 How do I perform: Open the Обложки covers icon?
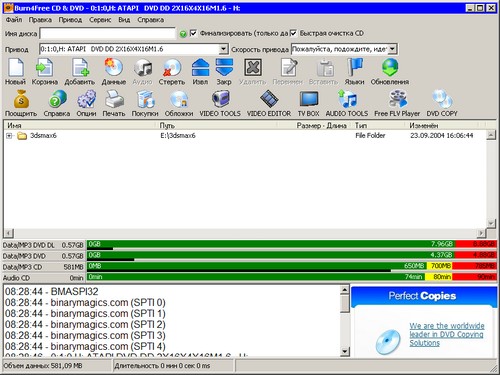[179, 99]
